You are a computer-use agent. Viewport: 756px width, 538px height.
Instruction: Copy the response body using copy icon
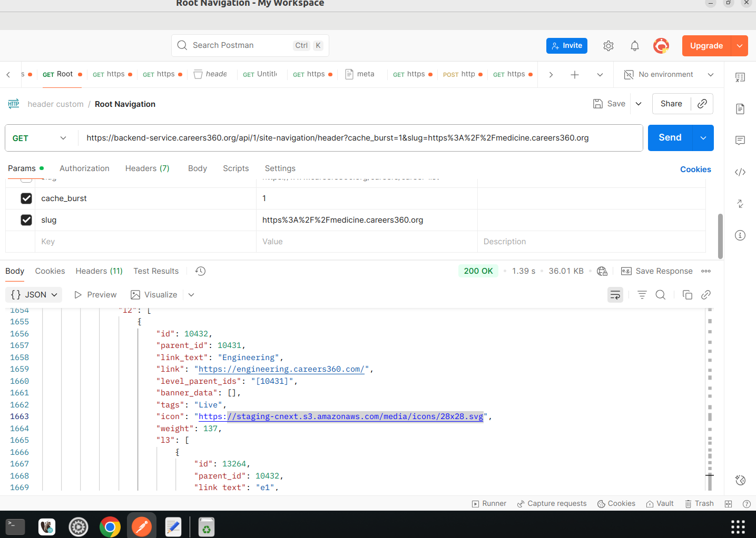click(x=687, y=295)
